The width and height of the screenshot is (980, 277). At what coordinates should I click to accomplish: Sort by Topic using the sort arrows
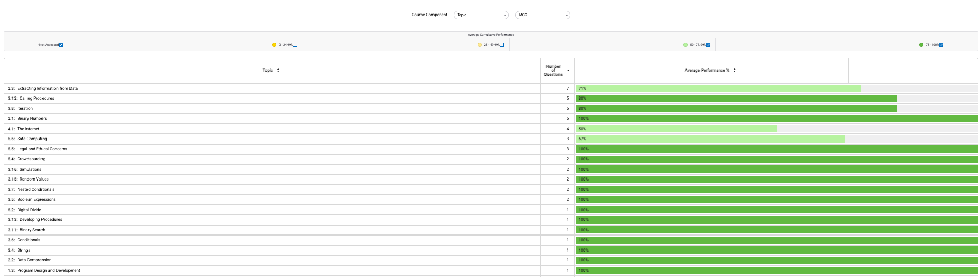278,70
